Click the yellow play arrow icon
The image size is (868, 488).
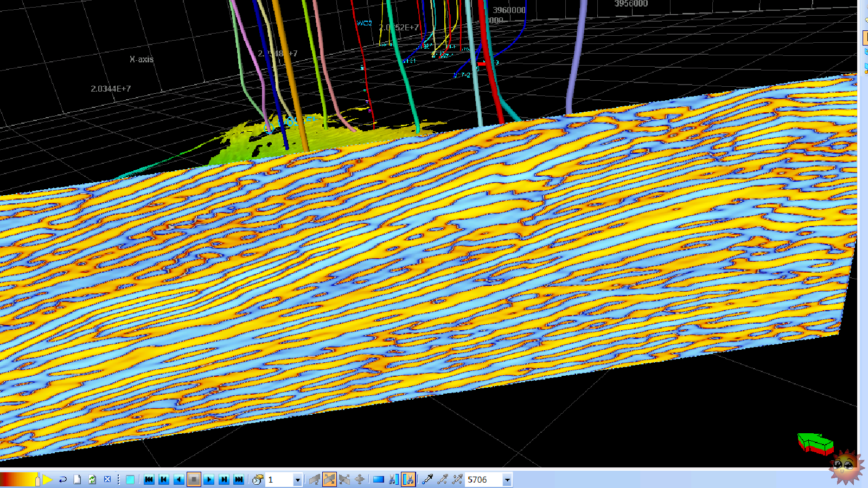pyautogui.click(x=48, y=479)
